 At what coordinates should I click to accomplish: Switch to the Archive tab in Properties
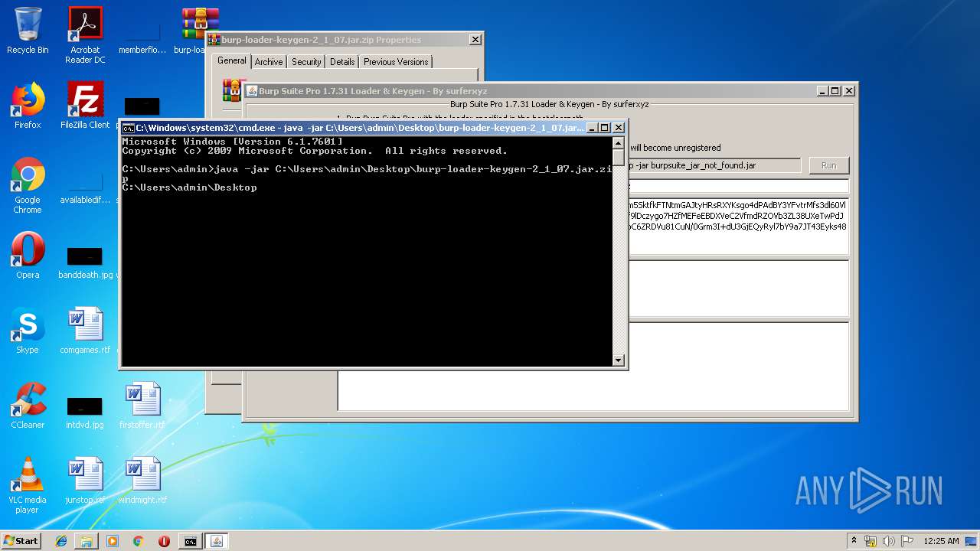point(269,62)
